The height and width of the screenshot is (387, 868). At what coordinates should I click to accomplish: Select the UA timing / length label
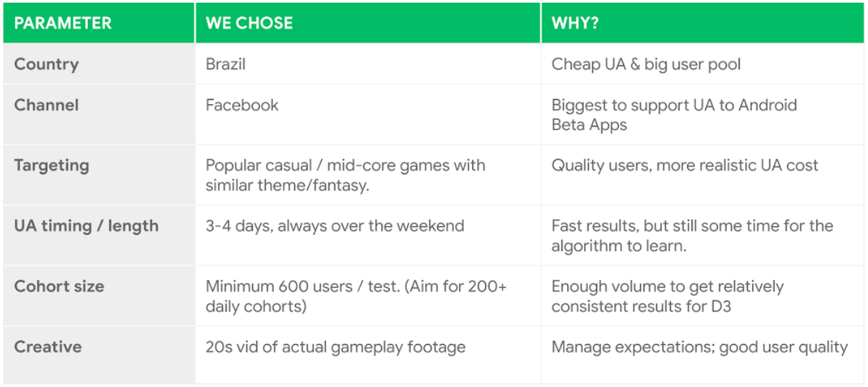(86, 226)
